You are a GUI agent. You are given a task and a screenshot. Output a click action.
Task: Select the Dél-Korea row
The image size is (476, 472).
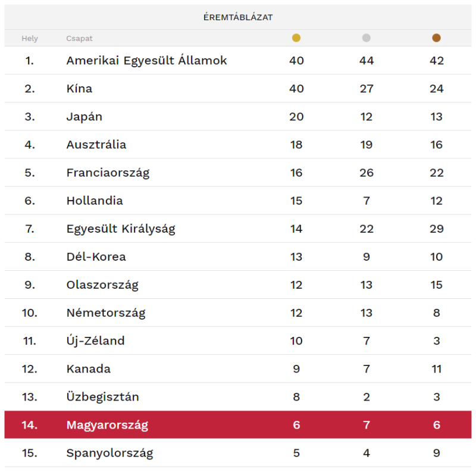(x=96, y=257)
